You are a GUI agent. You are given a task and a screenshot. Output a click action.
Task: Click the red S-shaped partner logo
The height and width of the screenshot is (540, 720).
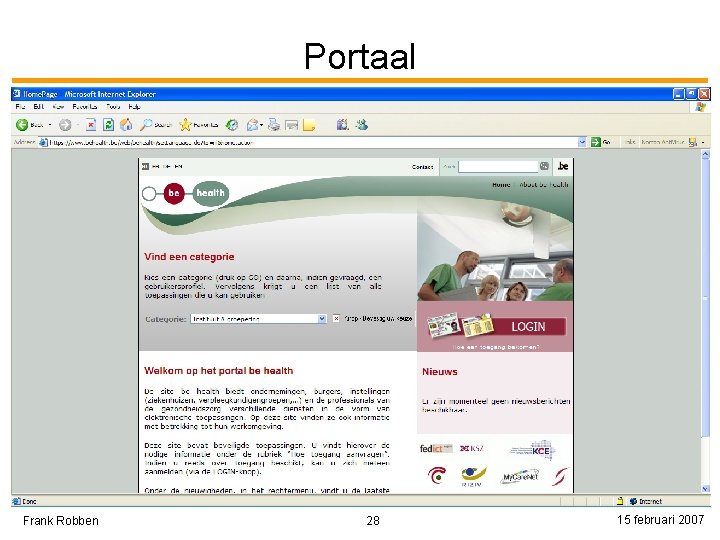click(560, 477)
